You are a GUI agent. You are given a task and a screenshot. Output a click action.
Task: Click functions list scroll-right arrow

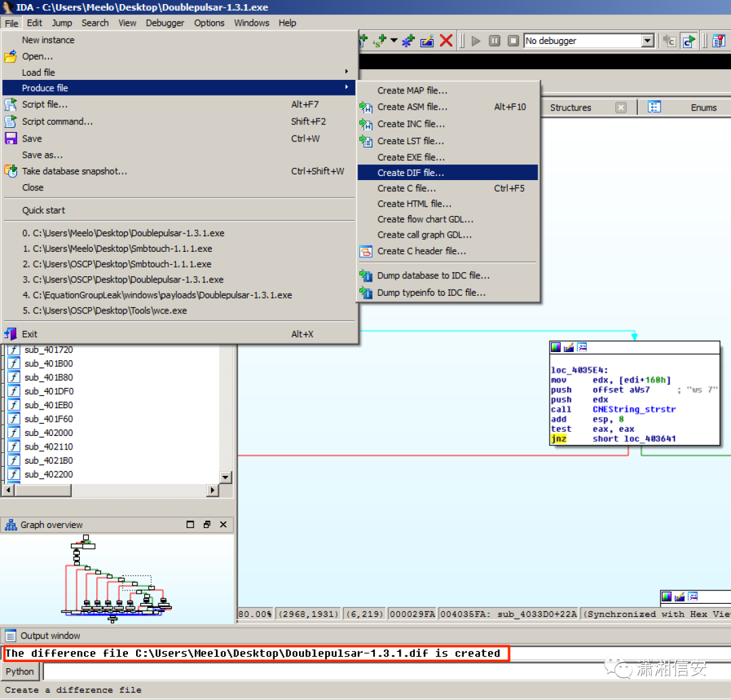click(213, 490)
